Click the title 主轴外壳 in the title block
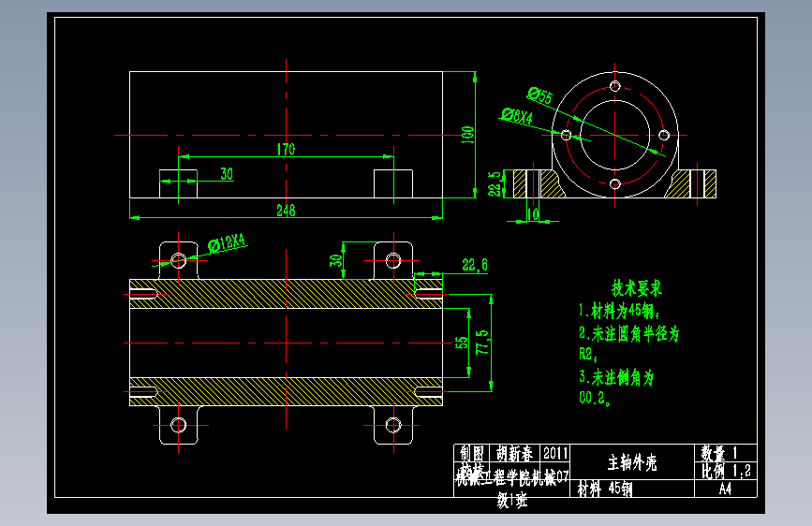The width and height of the screenshot is (812, 526). 632,462
